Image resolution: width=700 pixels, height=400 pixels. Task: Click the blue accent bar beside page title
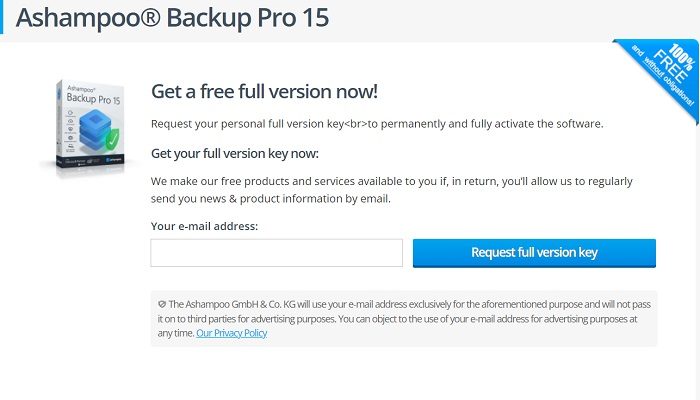pos(1,17)
